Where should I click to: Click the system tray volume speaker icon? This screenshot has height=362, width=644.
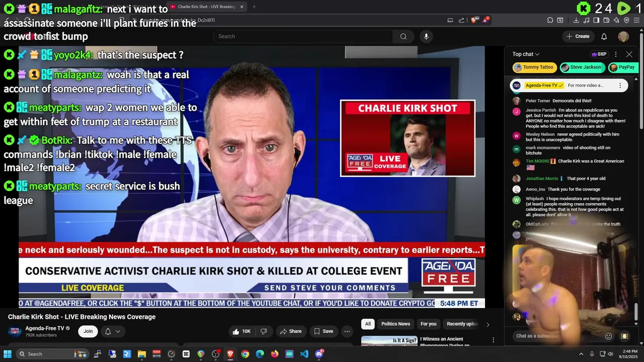click(x=610, y=354)
